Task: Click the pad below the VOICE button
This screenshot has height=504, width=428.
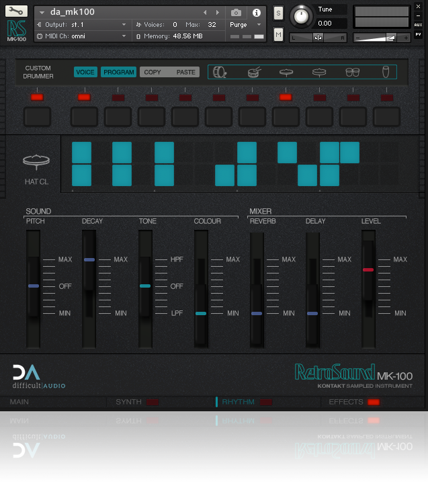Action: (84, 116)
